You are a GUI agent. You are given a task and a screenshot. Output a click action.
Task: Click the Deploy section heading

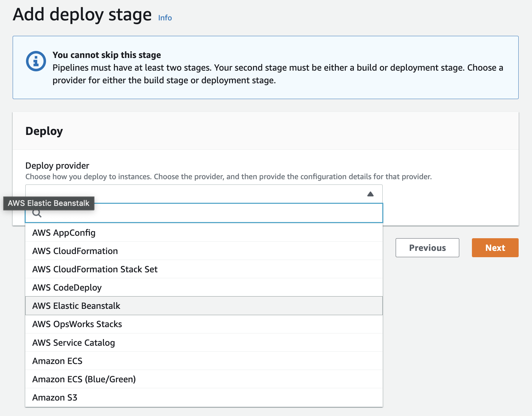44,131
